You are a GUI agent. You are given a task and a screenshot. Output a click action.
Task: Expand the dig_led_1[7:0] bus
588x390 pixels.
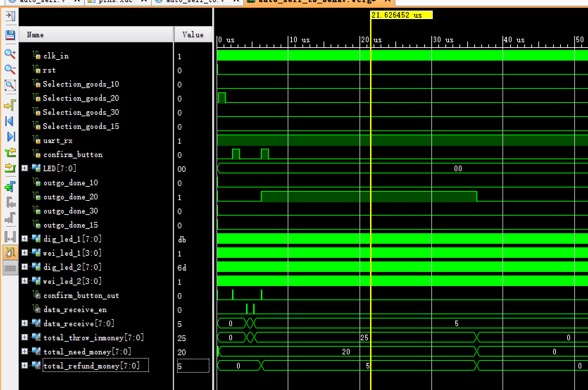pos(24,239)
